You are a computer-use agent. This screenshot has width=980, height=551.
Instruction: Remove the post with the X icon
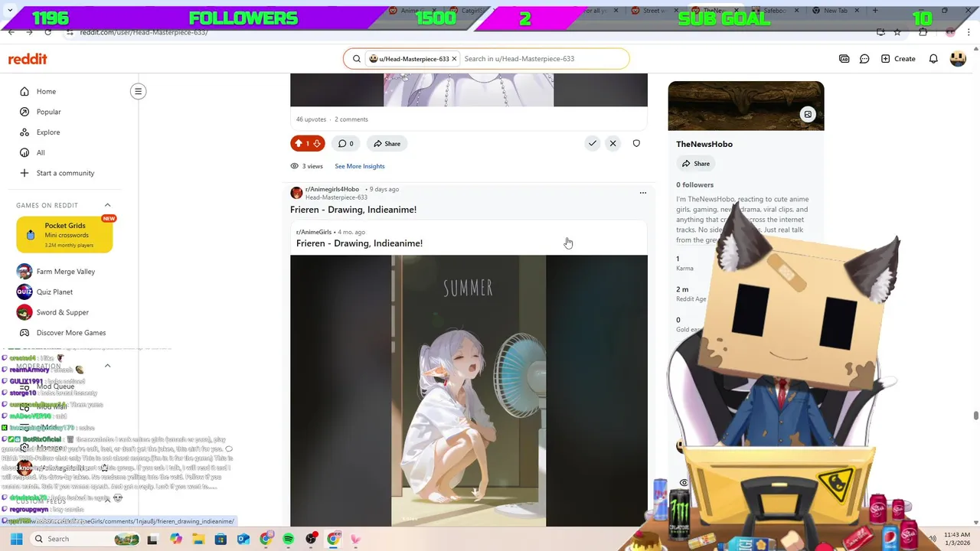click(612, 143)
